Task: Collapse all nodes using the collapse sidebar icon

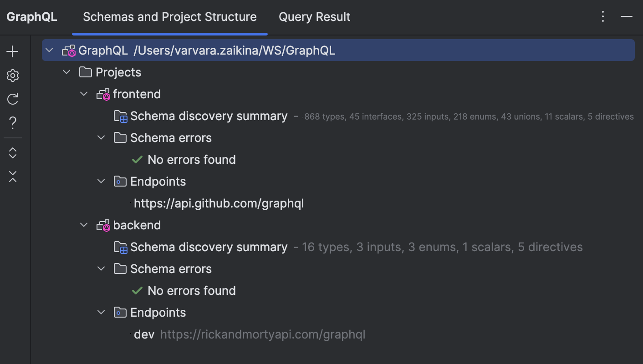Action: click(12, 177)
